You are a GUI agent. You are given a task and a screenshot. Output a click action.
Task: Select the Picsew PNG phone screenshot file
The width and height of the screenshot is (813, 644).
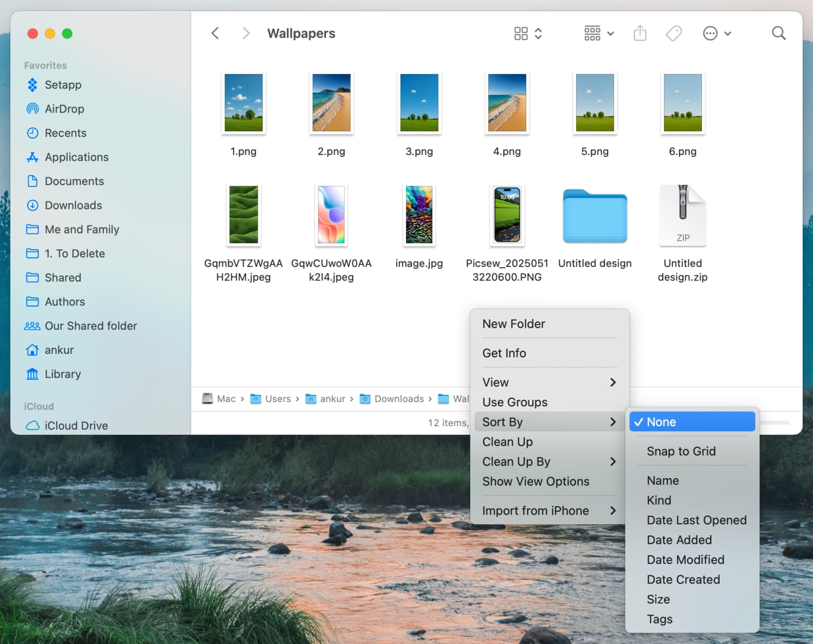tap(507, 214)
